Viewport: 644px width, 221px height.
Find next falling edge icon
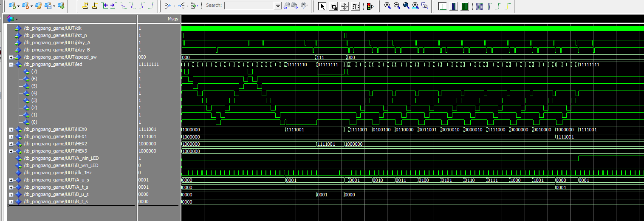132,6
